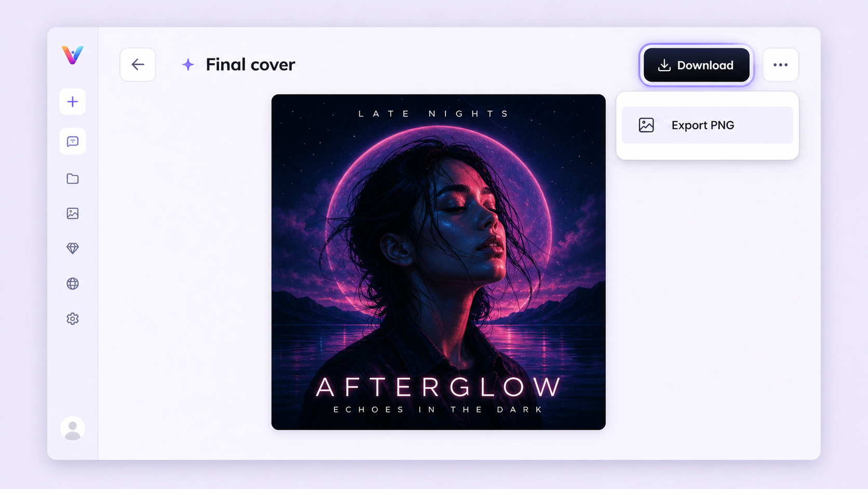The height and width of the screenshot is (489, 868).
Task: Click the Final cover title text
Action: click(x=250, y=64)
